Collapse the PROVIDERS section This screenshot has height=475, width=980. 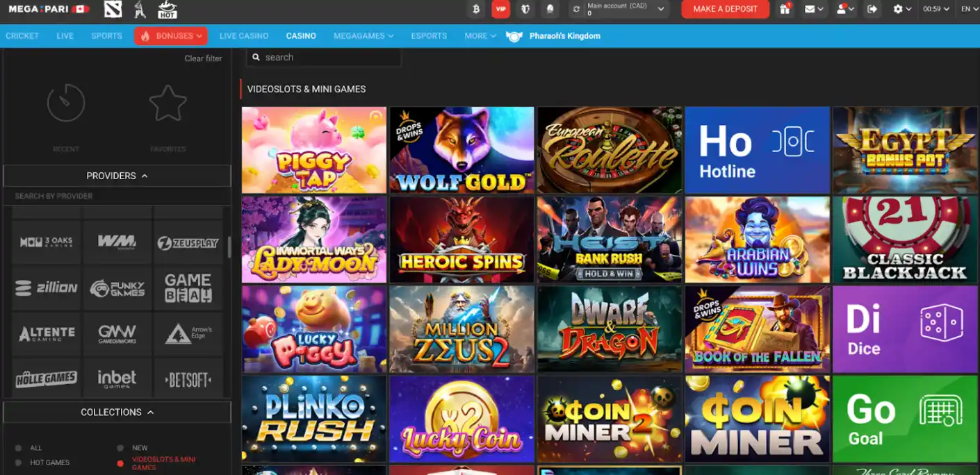117,176
